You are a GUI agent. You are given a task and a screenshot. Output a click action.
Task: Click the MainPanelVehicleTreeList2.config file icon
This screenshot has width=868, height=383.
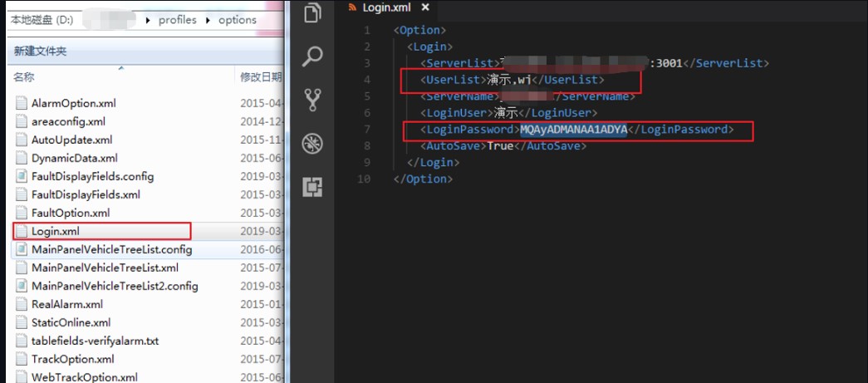[x=22, y=286]
